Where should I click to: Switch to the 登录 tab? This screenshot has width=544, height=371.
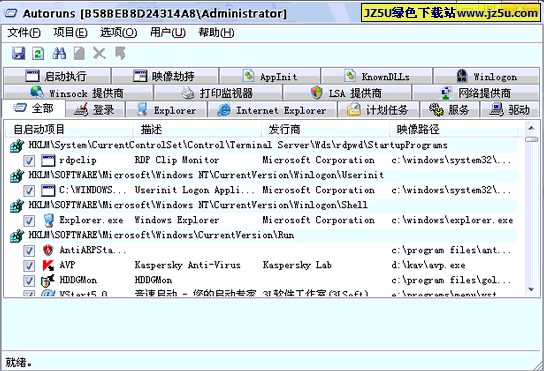[95, 110]
